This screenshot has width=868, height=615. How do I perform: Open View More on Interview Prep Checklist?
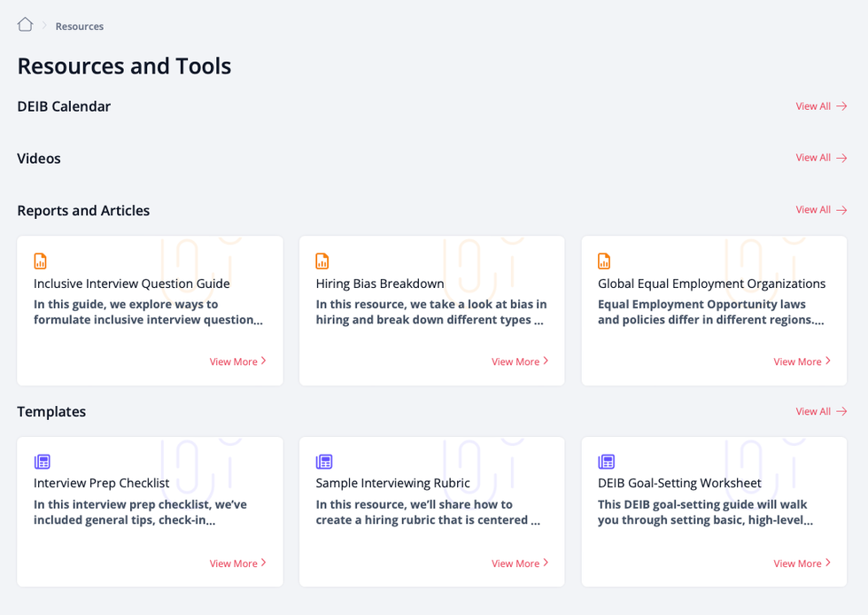click(x=237, y=564)
